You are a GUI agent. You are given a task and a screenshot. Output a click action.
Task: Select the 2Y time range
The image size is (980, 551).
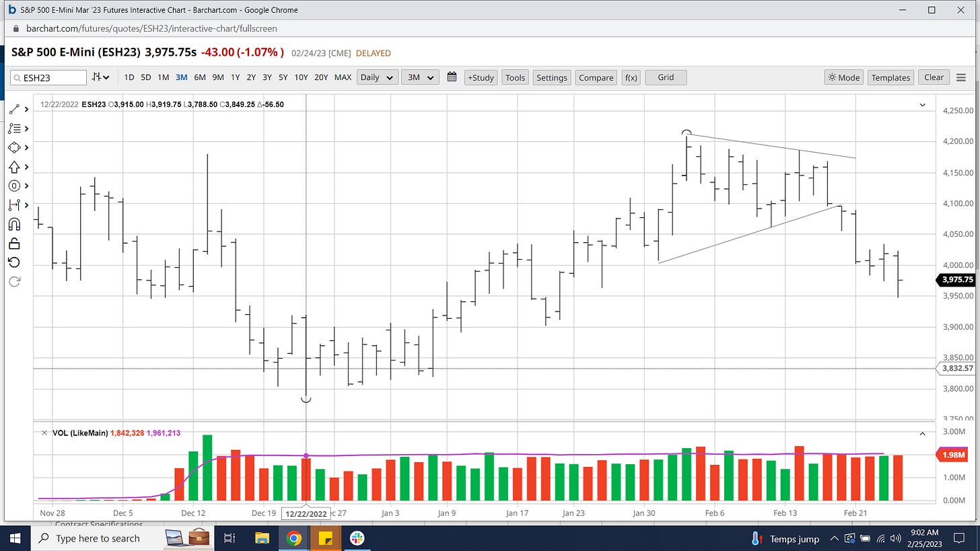pos(251,77)
